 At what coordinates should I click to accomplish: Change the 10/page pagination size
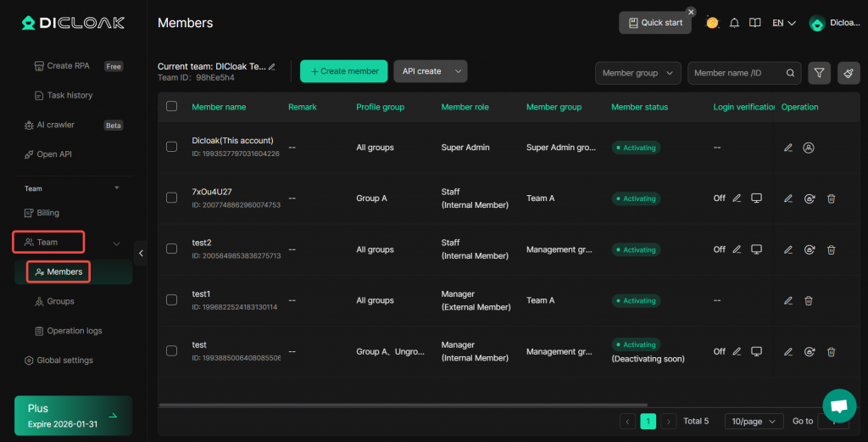pyautogui.click(x=754, y=421)
